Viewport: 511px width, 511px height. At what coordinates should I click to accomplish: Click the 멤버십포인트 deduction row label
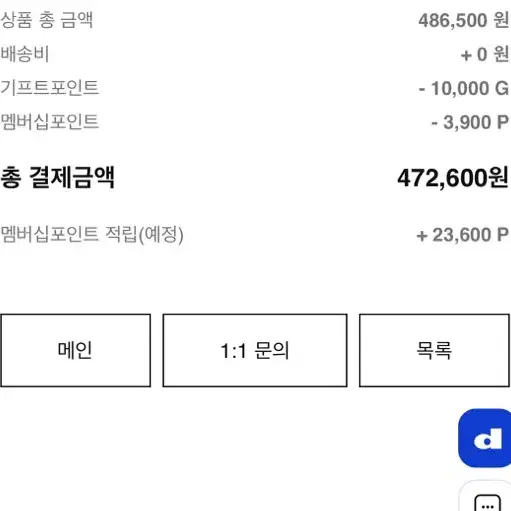50,122
